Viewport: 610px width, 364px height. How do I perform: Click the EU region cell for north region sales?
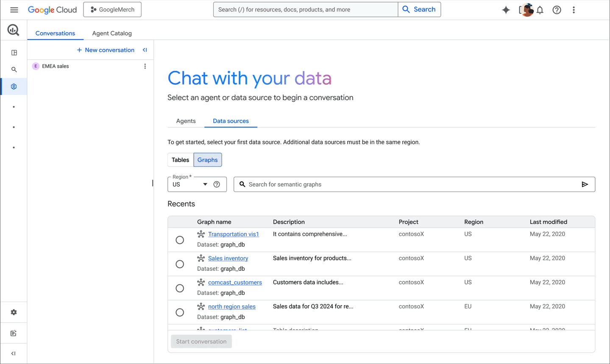[468, 306]
